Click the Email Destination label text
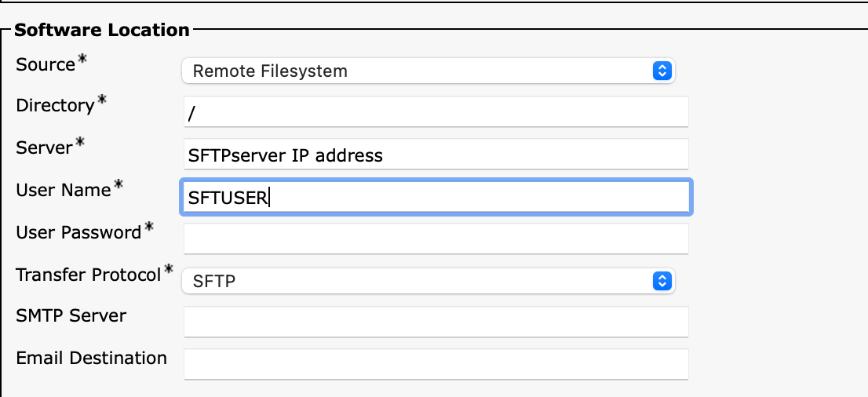Screen dimensions: 868x397 (91, 359)
